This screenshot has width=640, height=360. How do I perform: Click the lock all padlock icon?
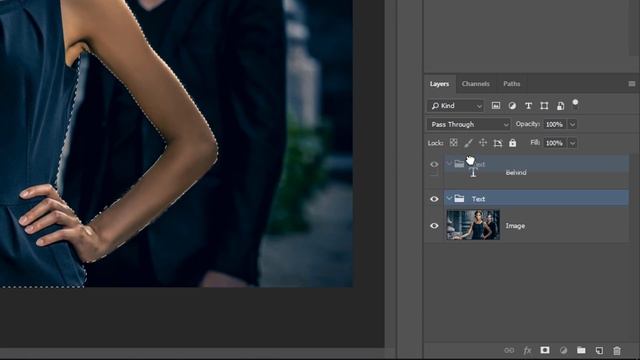[x=513, y=143]
